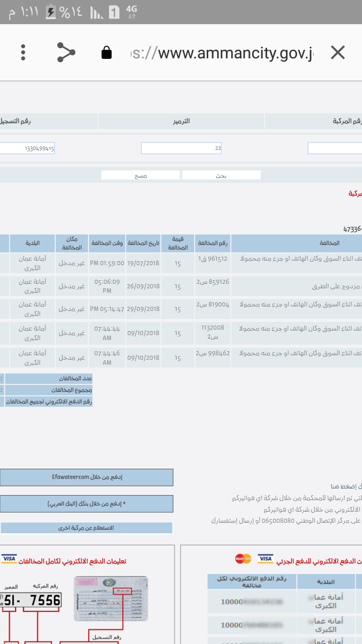Open the three-dot browser menu

23,52
